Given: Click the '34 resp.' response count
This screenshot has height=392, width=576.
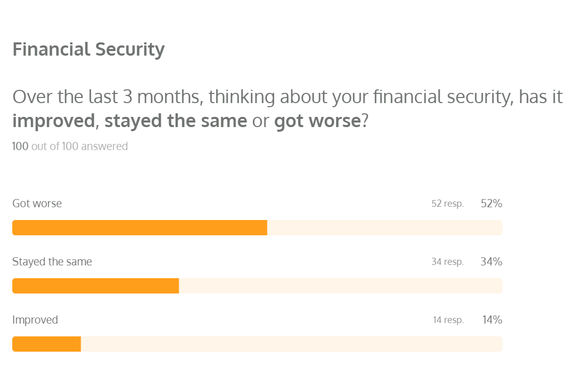Looking at the screenshot, I should (447, 262).
